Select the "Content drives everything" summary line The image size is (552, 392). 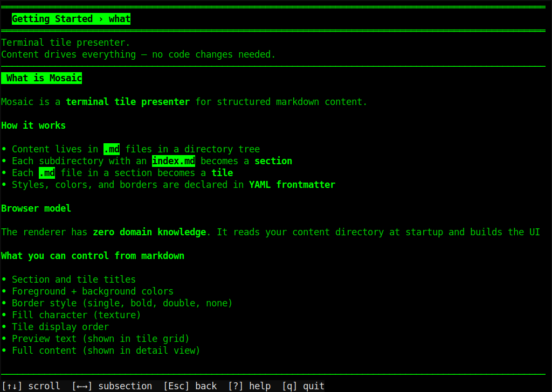[139, 54]
